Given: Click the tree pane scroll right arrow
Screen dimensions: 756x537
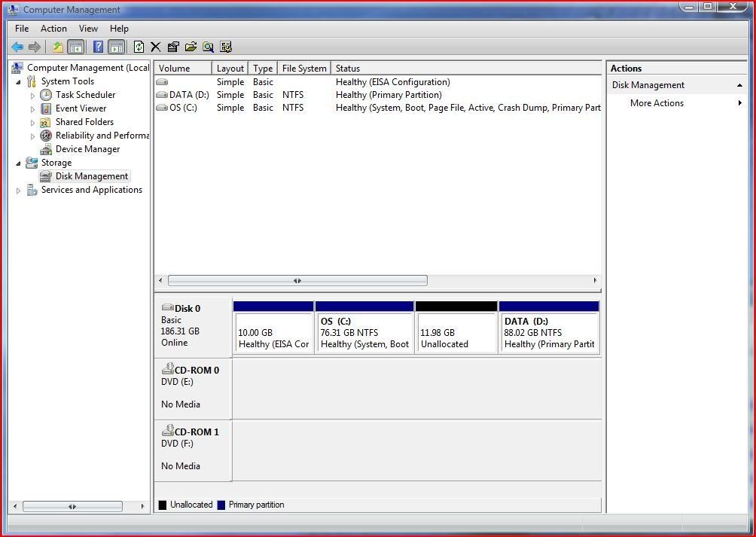Looking at the screenshot, I should coord(143,506).
